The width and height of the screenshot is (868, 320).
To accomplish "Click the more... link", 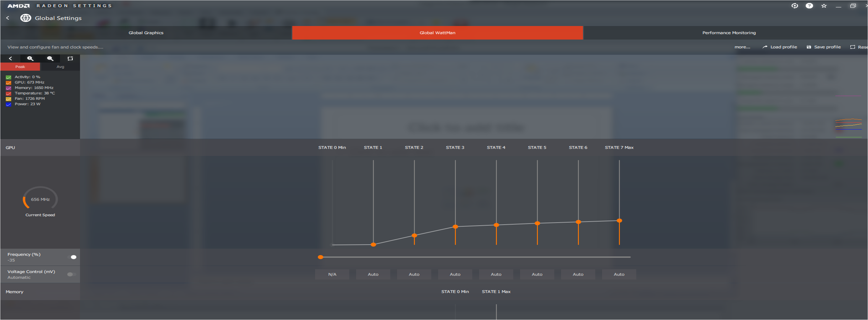I will point(742,47).
